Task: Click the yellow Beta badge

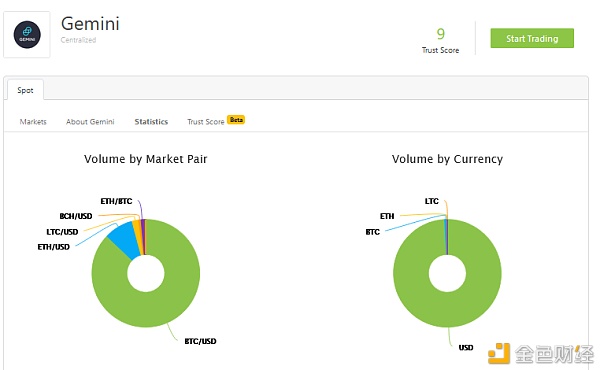Action: point(236,120)
